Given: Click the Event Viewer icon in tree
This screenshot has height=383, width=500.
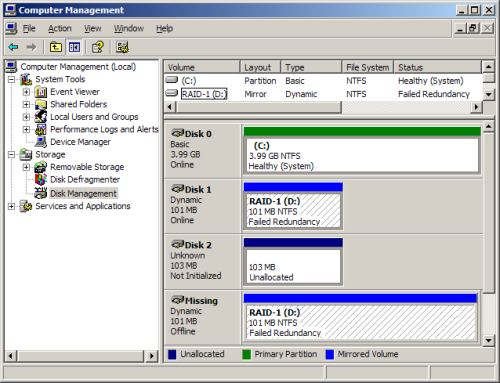Looking at the screenshot, I should point(41,92).
